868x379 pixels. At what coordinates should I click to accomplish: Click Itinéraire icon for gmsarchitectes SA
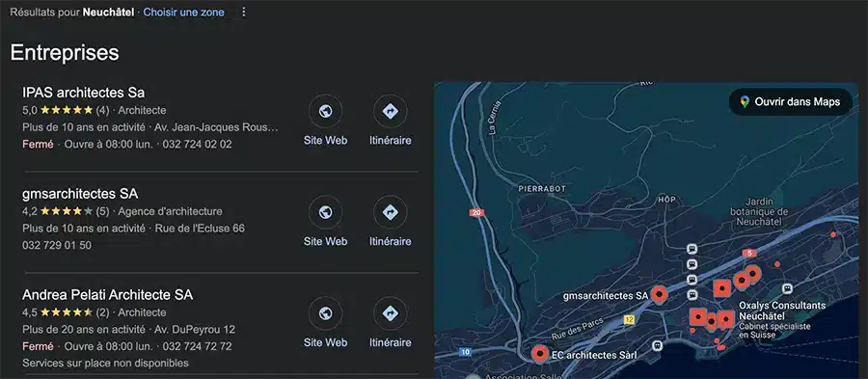click(391, 212)
